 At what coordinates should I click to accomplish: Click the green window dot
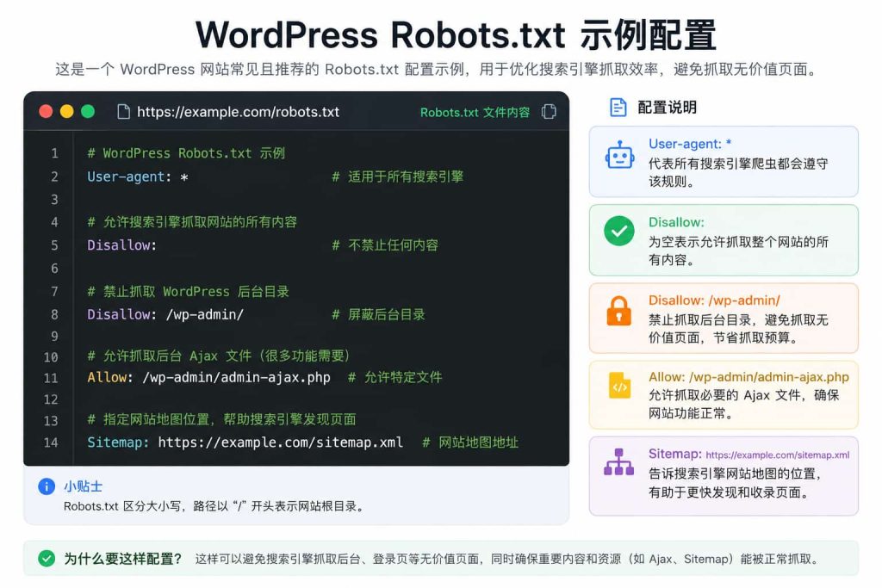pyautogui.click(x=88, y=111)
